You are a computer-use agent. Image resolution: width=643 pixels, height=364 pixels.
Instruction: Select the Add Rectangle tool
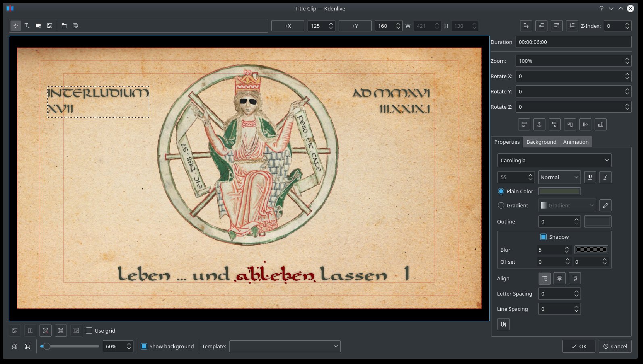click(x=38, y=26)
